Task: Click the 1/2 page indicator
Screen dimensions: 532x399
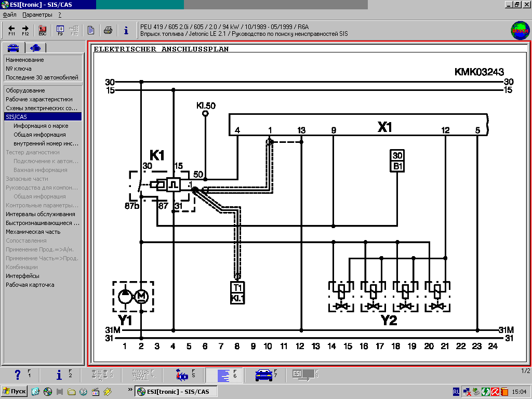Action: [526, 371]
